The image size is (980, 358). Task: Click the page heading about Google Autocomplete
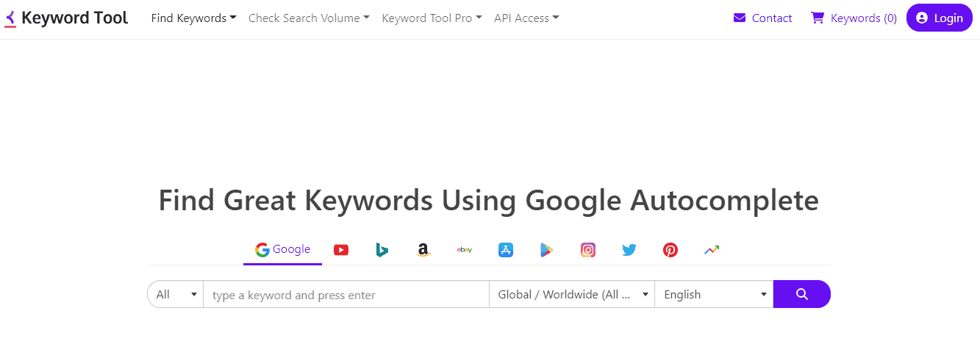489,201
